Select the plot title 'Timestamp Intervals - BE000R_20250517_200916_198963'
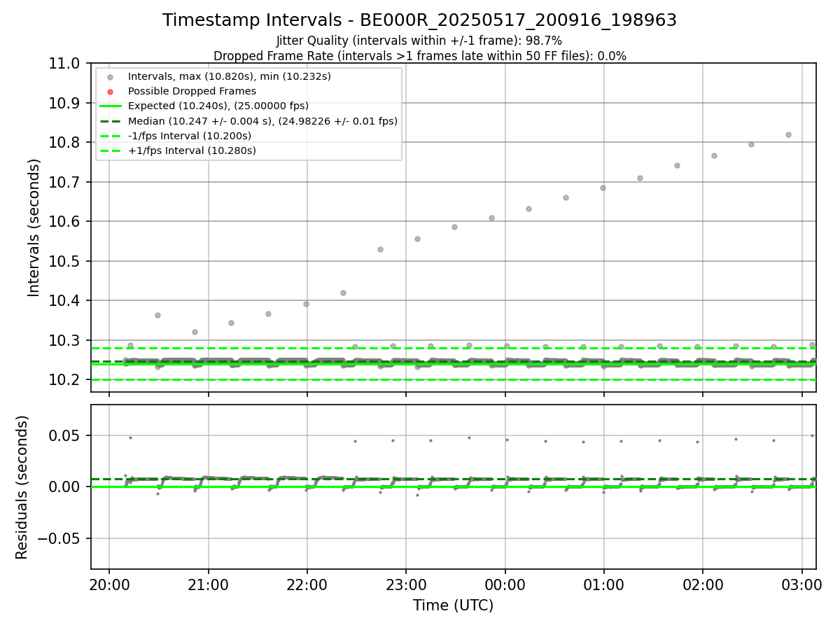The height and width of the screenshot is (630, 840). pos(419,20)
